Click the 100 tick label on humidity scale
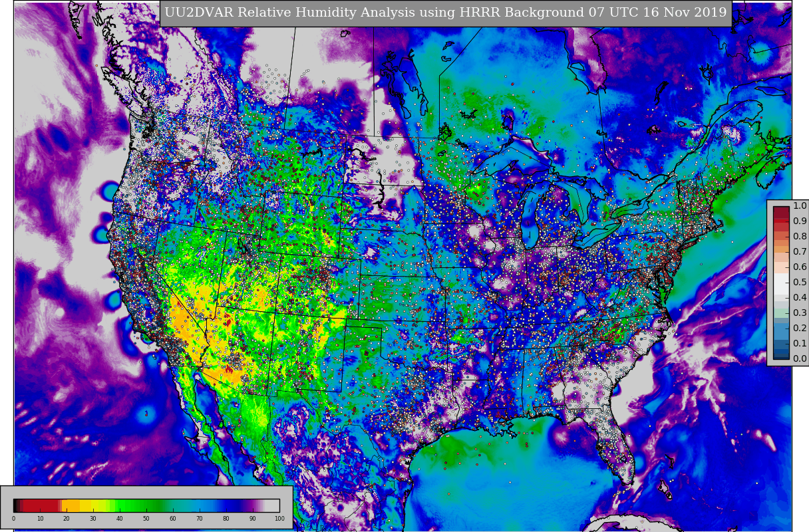The height and width of the screenshot is (532, 809). tap(279, 519)
